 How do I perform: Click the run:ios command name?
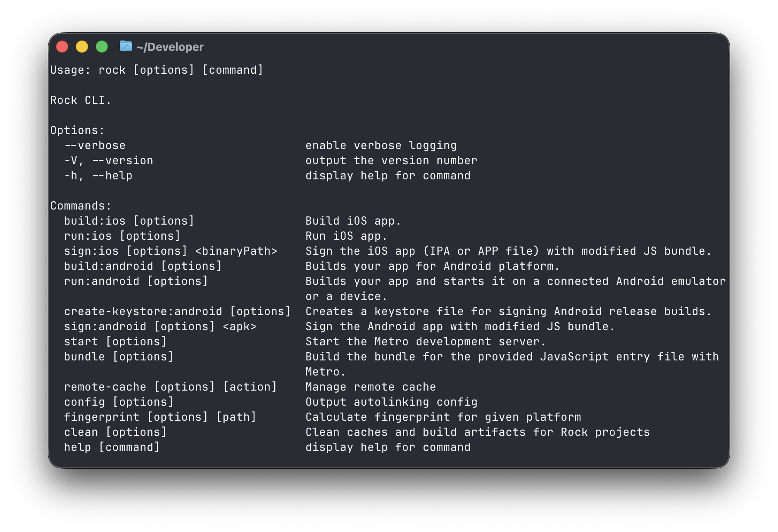pyautogui.click(x=88, y=236)
